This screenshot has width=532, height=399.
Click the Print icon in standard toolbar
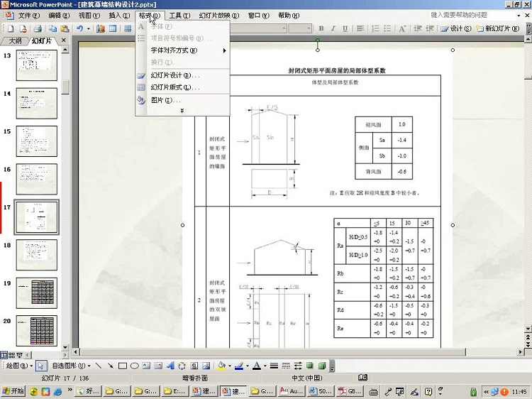38,28
